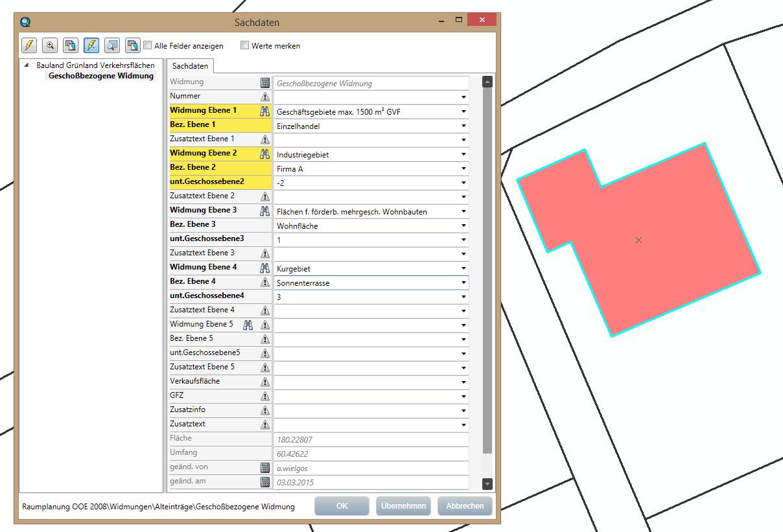
Task: Select the Sachdaten tab
Action: (190, 66)
